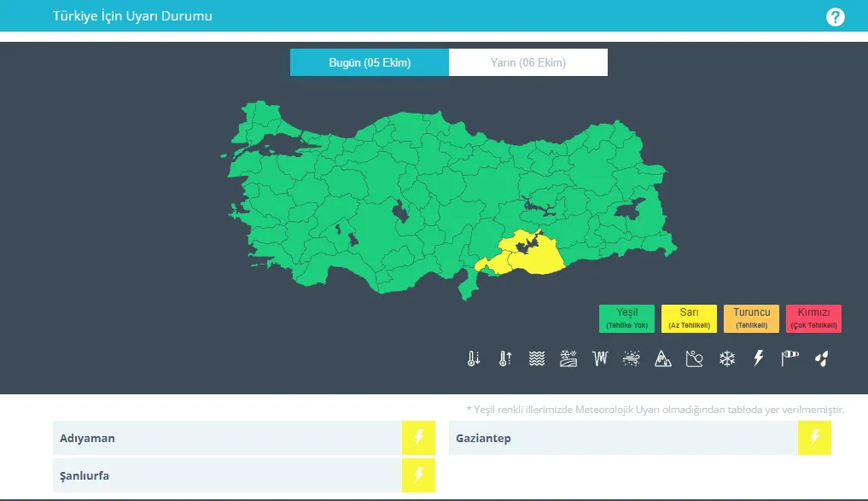The image size is (868, 501).
Task: Click lightning warning badge for Şanlıurfa
Action: click(418, 475)
